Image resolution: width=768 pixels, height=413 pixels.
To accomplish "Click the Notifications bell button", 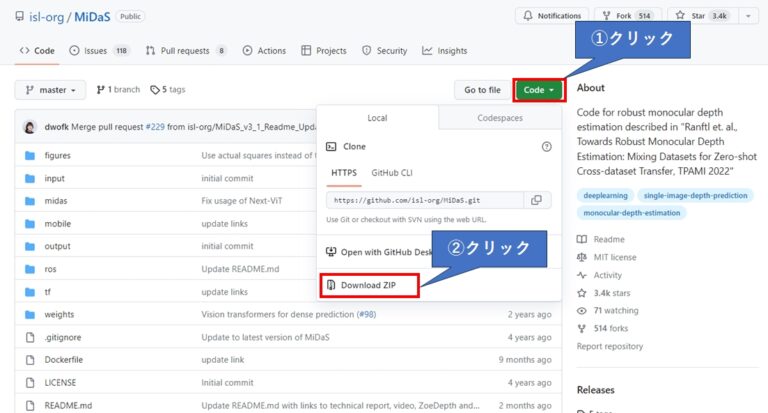I will click(552, 17).
